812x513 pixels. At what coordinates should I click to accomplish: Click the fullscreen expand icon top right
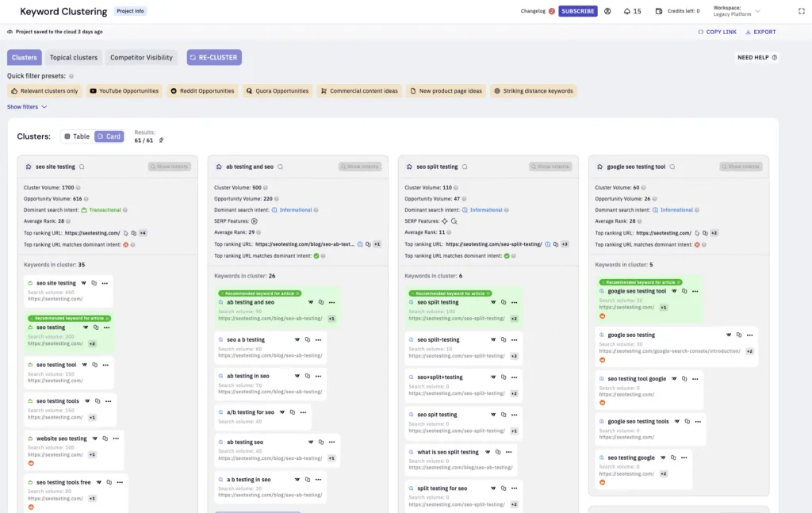pyautogui.click(x=801, y=10)
